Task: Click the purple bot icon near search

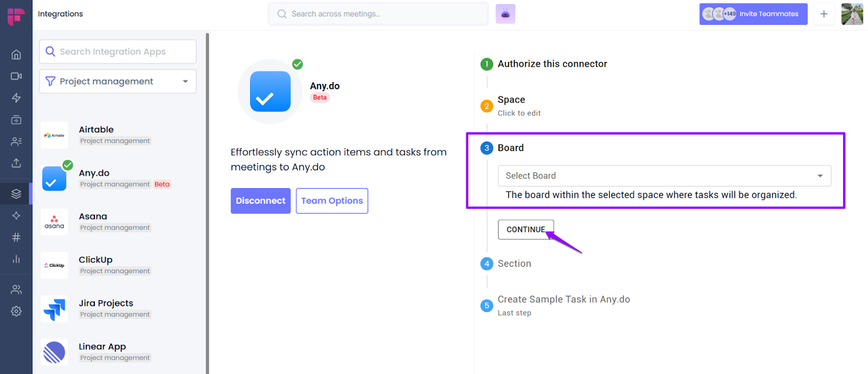Action: [x=505, y=14]
